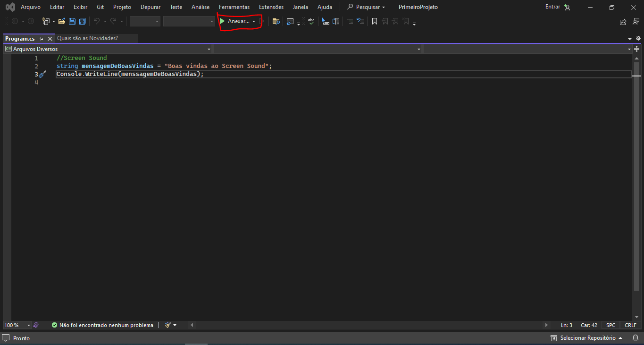Open the Editar menu
Screen dimensions: 644x345
pyautogui.click(x=57, y=7)
